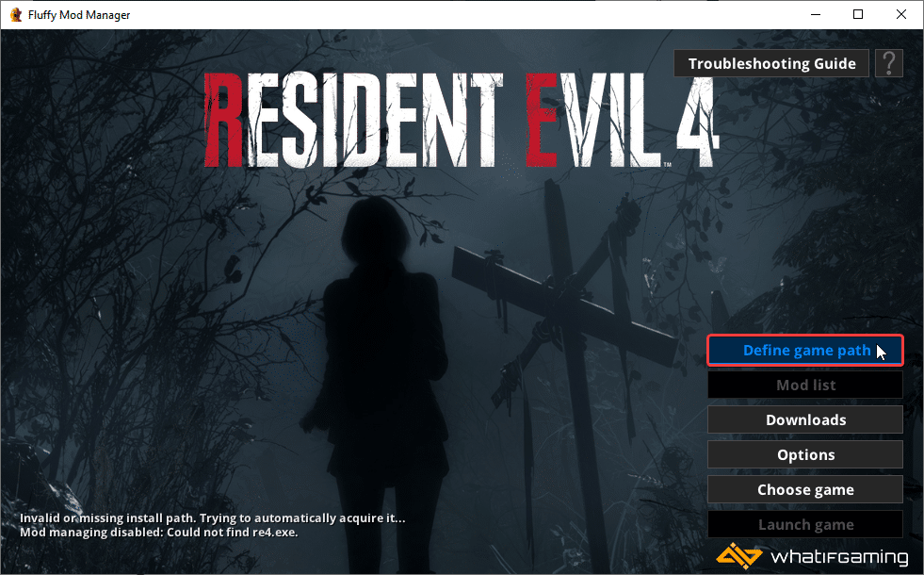Open the Troubleshooting Guide

tap(771, 63)
